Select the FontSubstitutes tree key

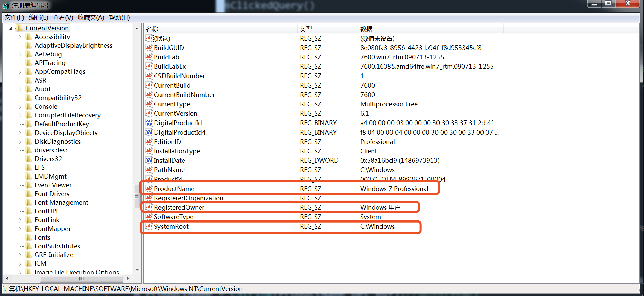[x=57, y=246]
